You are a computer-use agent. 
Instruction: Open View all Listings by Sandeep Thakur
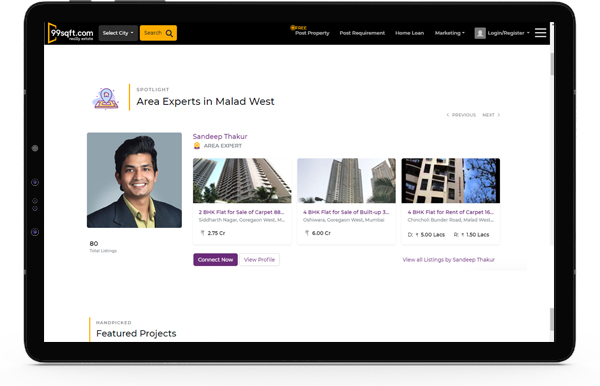tap(448, 259)
